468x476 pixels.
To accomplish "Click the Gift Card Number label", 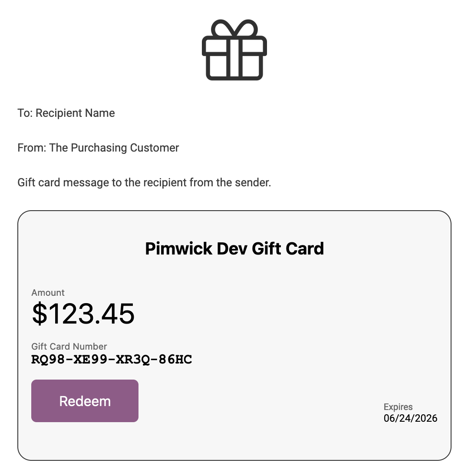I will point(69,347).
